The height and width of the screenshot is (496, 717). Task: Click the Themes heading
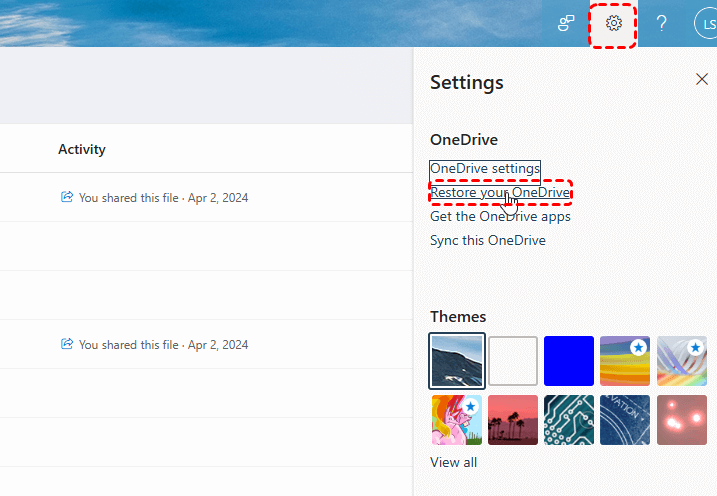[x=458, y=317]
